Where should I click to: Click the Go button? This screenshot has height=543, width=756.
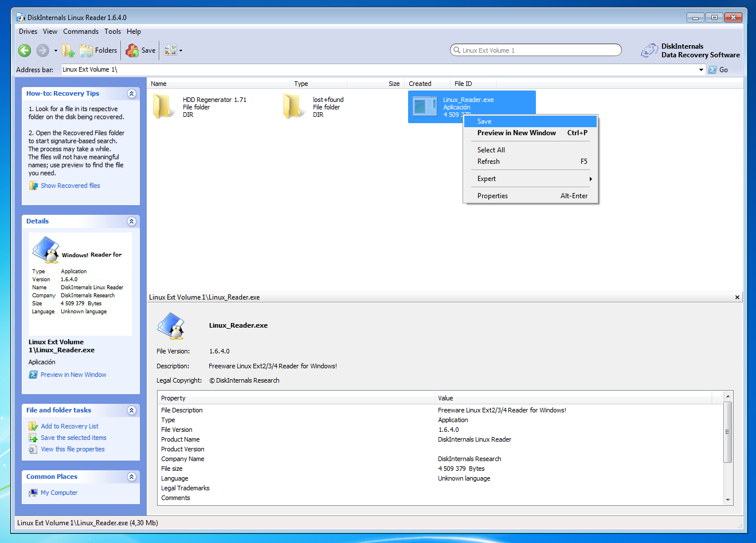718,70
